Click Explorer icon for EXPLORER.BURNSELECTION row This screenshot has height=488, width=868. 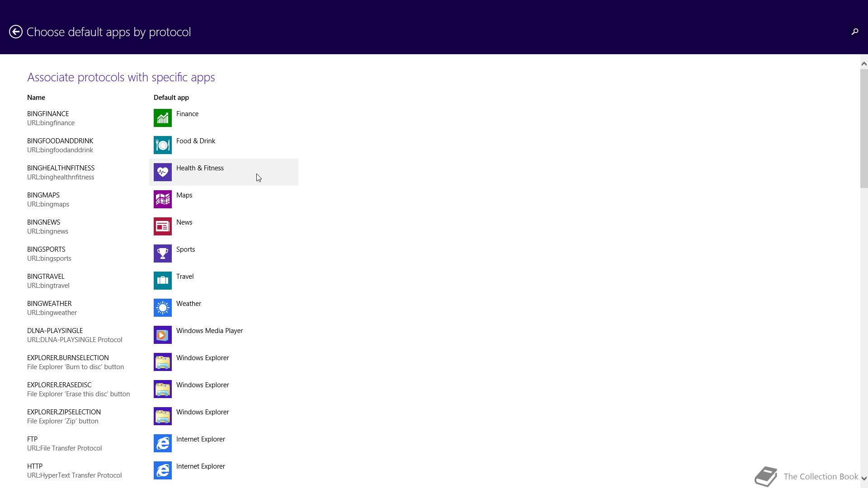pyautogui.click(x=163, y=362)
